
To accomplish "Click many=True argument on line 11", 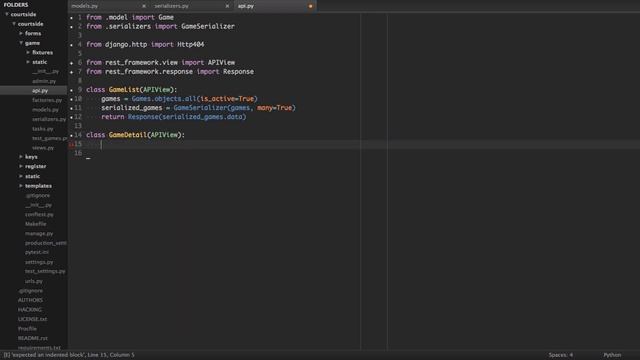I will coord(275,108).
